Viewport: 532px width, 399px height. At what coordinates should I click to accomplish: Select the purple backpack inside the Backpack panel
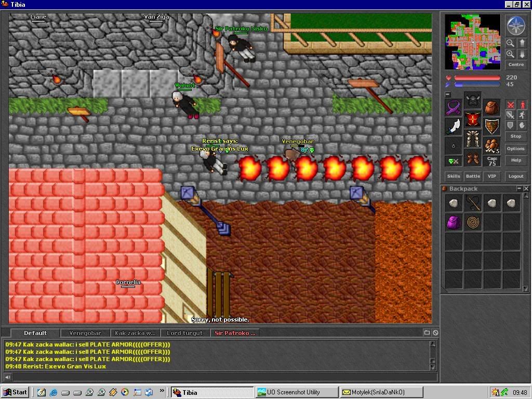tap(454, 222)
